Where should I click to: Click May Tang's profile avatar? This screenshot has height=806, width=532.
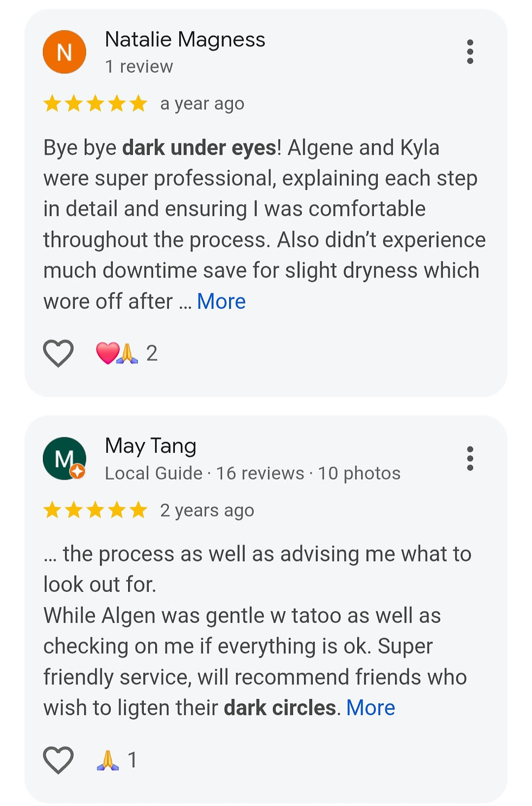(65, 458)
